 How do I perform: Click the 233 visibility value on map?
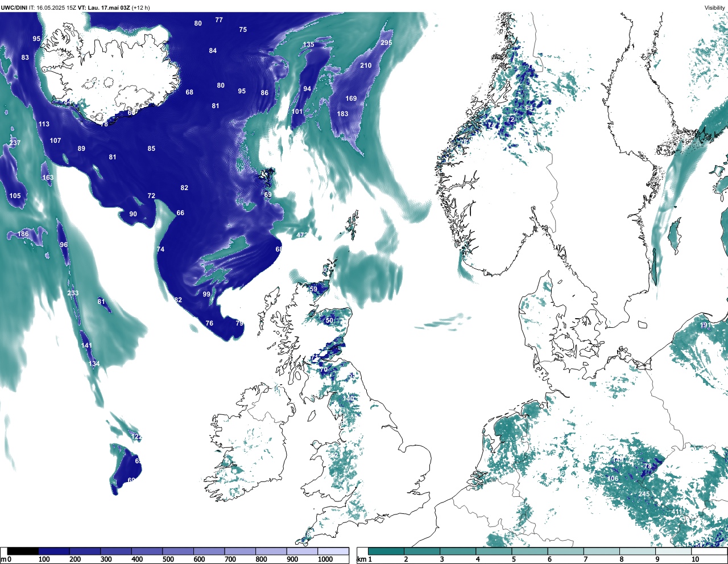73,293
